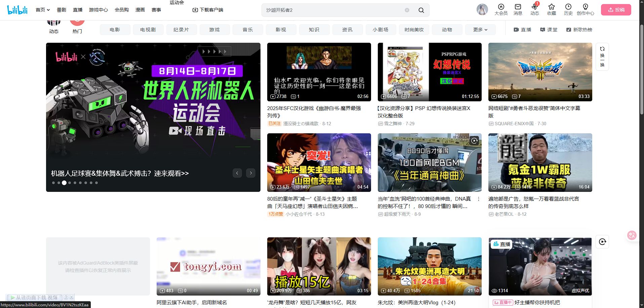Open the 赛事 nav item
Image resolution: width=644 pixels, height=308 pixels.
point(156,10)
